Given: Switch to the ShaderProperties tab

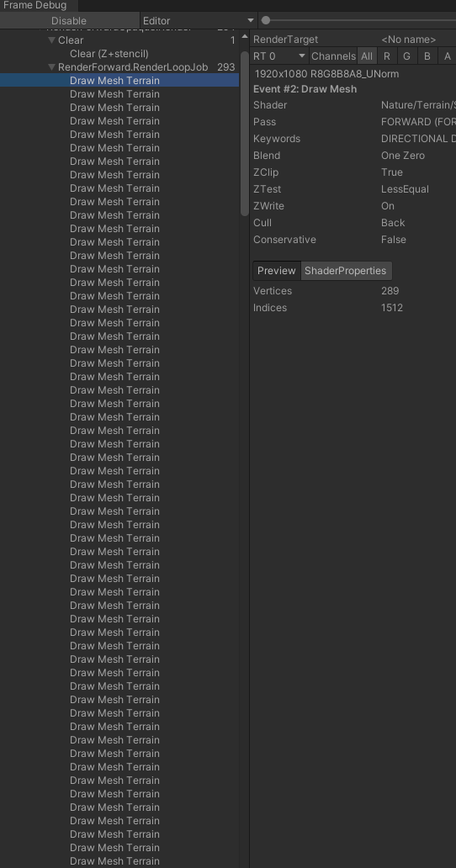Looking at the screenshot, I should click(346, 271).
